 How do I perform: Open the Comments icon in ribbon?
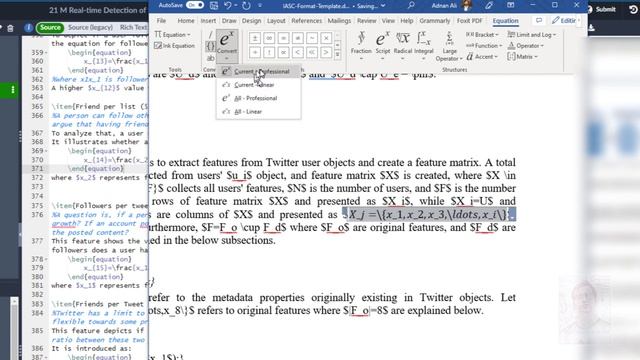[539, 20]
